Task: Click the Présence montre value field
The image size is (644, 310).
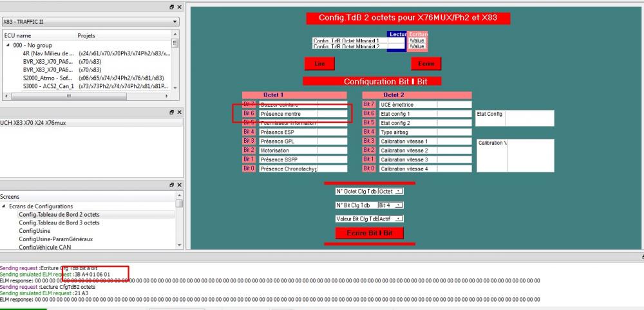Action: 332,114
